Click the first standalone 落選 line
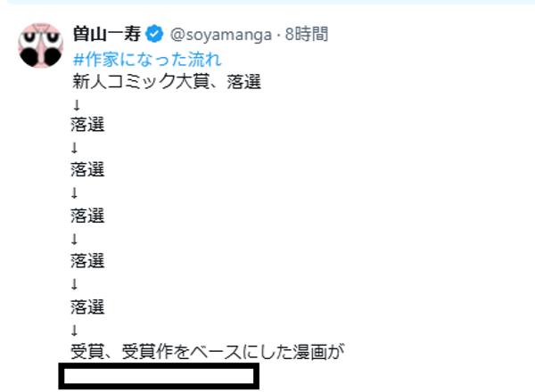The image size is (535, 392). [87, 125]
